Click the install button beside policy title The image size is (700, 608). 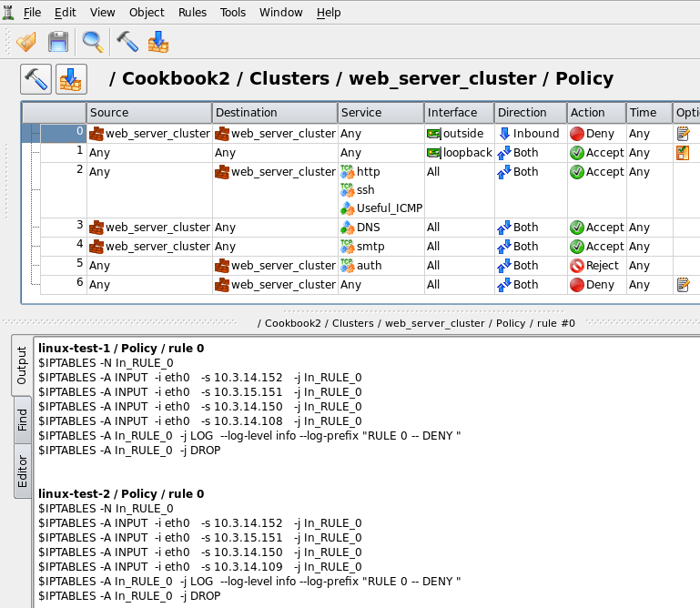point(71,79)
